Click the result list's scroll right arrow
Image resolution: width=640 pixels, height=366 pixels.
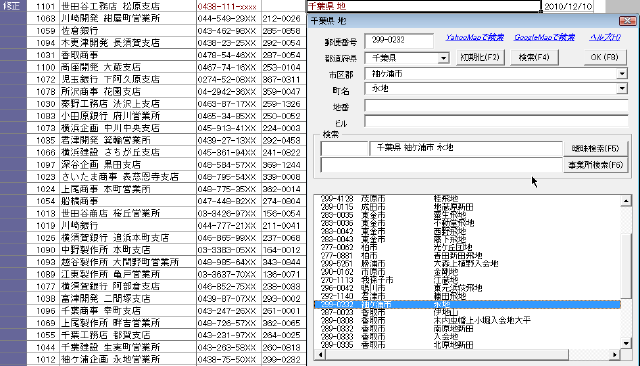[x=614, y=355]
